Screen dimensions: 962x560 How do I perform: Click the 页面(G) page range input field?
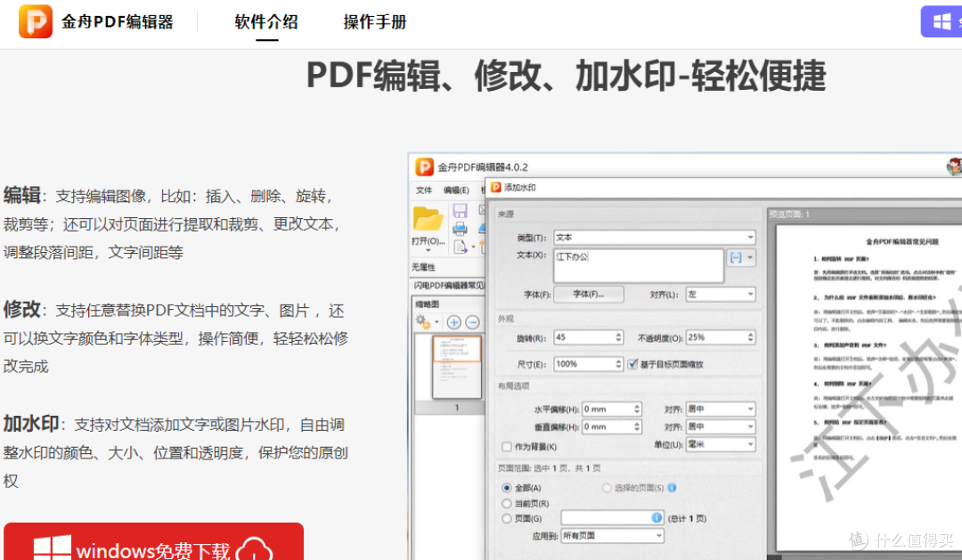pos(612,518)
